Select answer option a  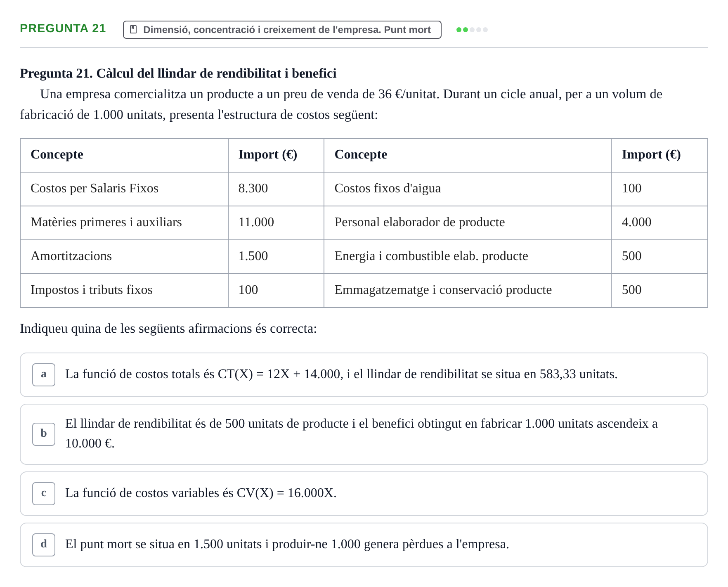(x=364, y=375)
